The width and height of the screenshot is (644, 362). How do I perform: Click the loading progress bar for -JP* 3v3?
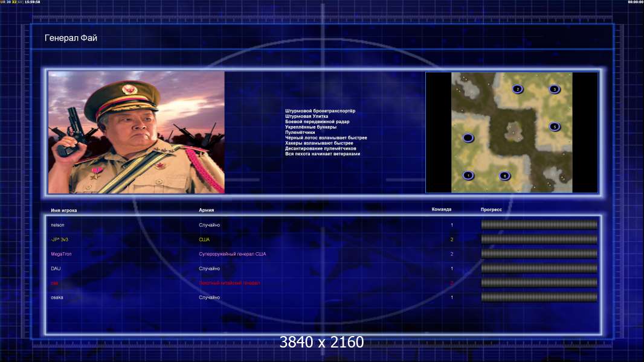[x=539, y=239]
